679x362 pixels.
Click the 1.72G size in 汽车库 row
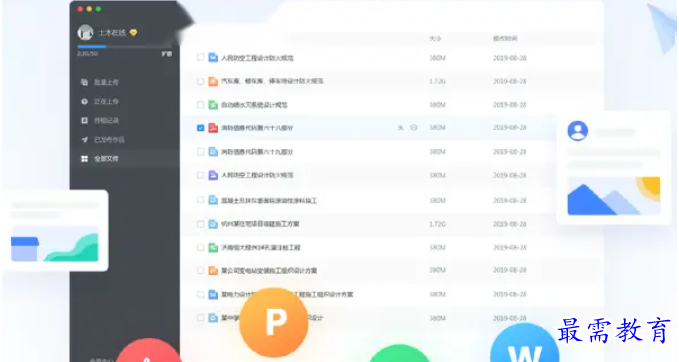click(437, 81)
